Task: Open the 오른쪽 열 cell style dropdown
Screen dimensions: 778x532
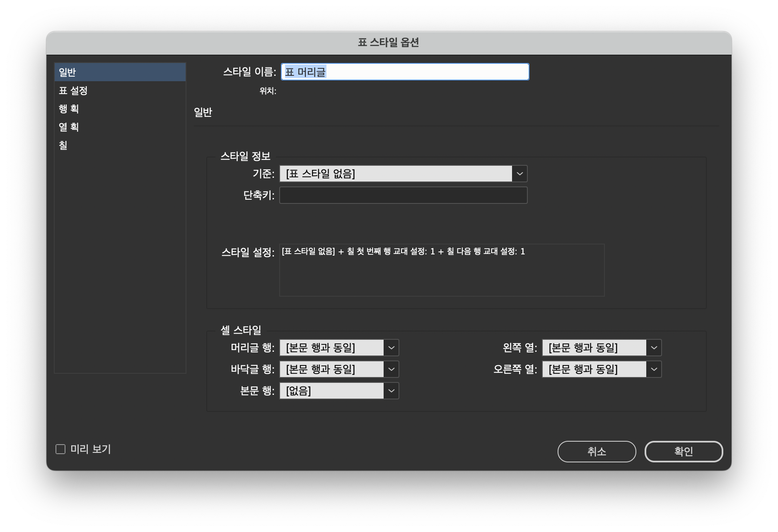Action: 597,369
